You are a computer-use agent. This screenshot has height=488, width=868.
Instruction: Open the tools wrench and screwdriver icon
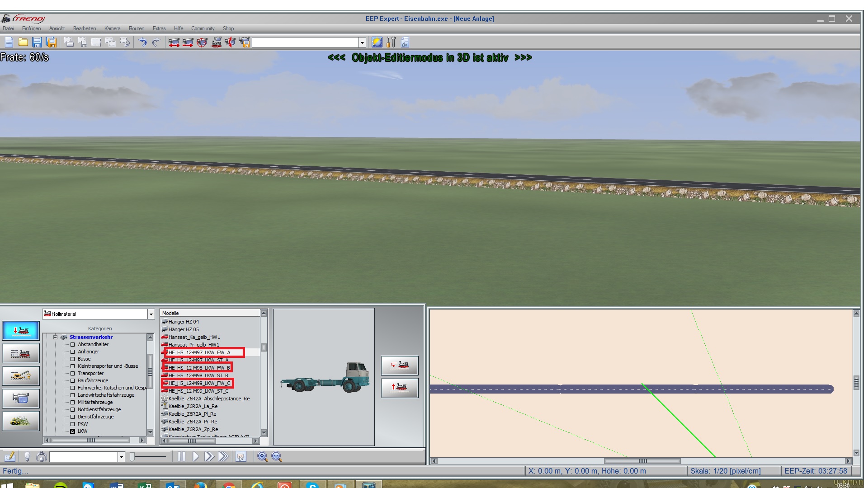pos(391,42)
